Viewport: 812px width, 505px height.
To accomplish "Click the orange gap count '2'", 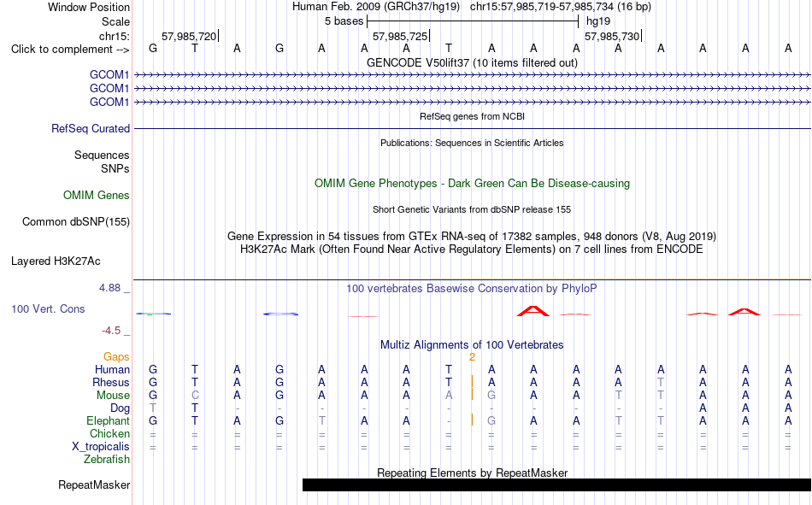I will click(x=473, y=357).
